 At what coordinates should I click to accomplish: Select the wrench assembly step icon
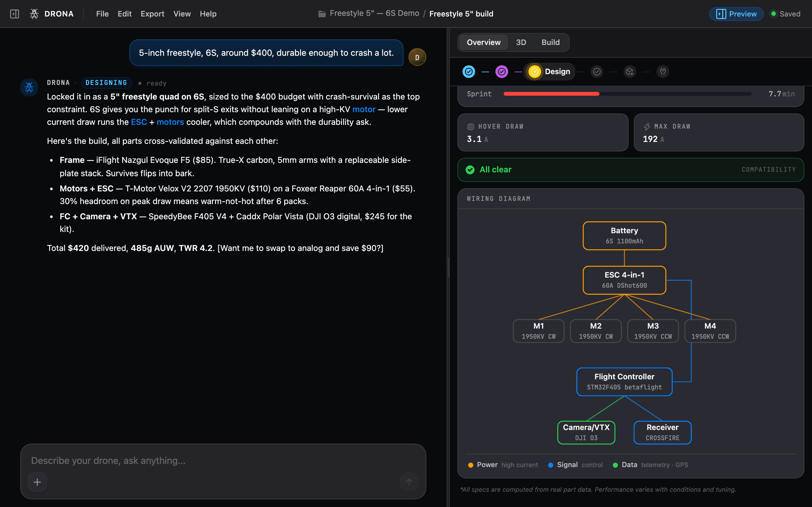[663, 71]
